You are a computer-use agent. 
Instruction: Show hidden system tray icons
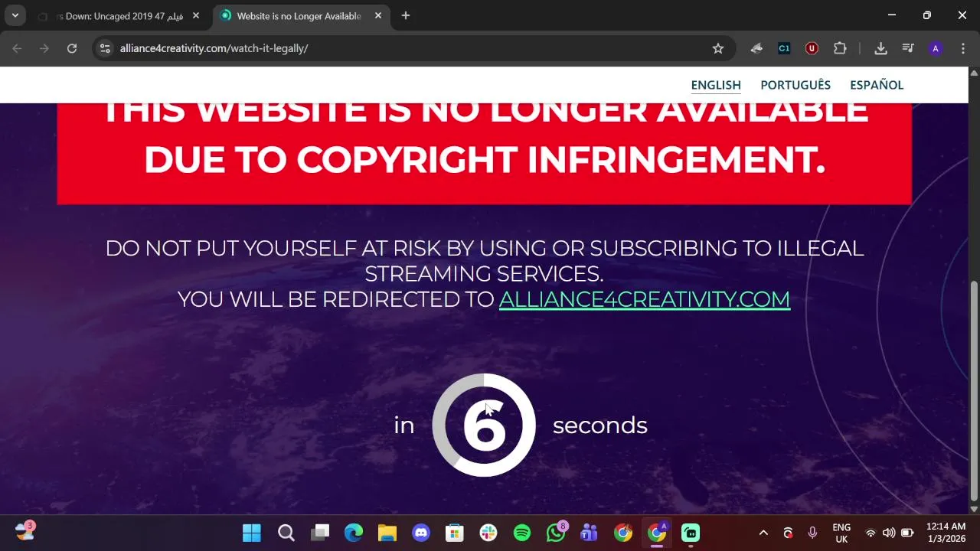(763, 533)
